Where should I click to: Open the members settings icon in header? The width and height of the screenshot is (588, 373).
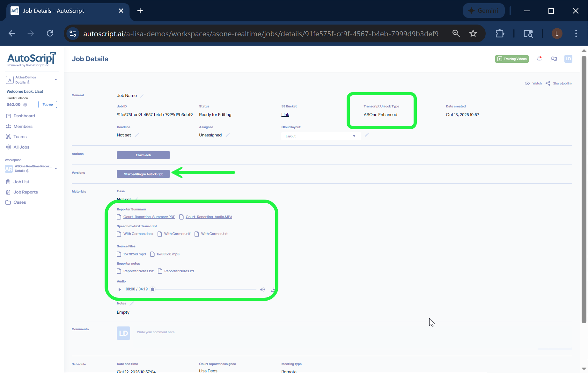coord(554,59)
